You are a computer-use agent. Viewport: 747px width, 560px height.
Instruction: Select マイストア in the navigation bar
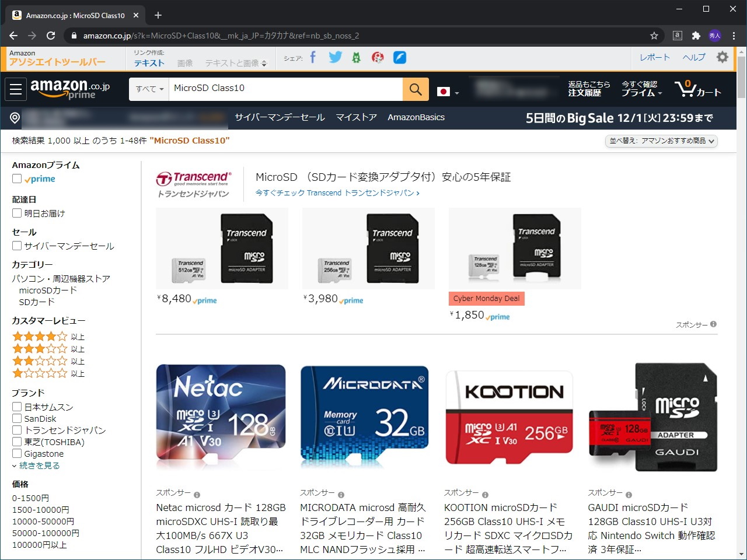(356, 117)
